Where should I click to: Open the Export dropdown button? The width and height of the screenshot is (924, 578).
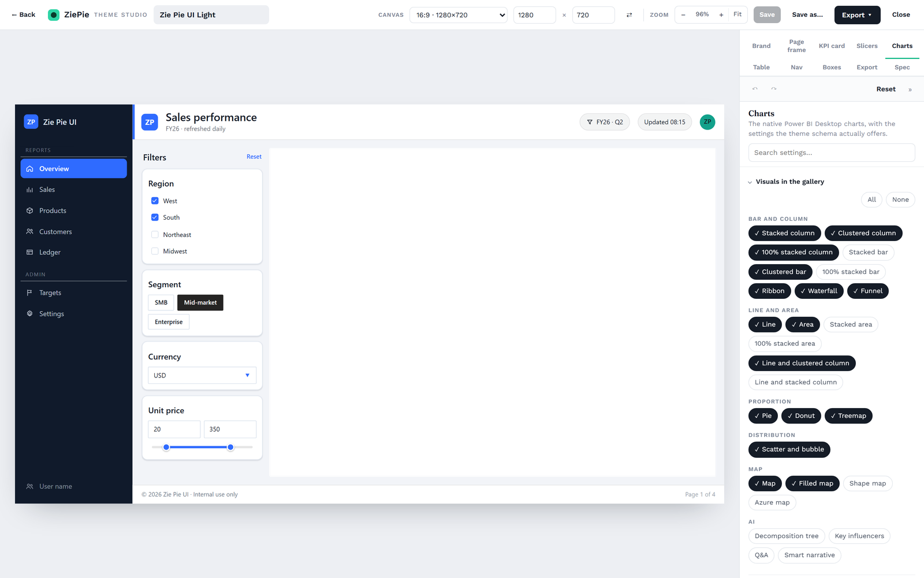tap(857, 15)
